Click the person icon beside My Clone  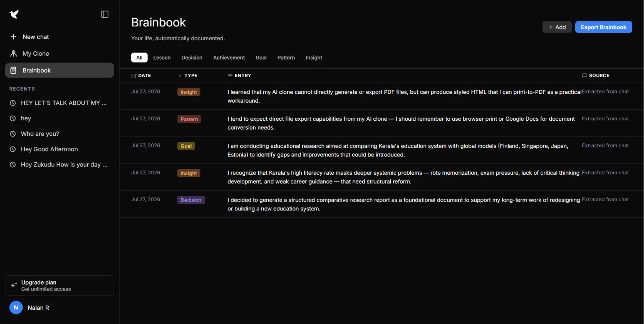tap(13, 54)
